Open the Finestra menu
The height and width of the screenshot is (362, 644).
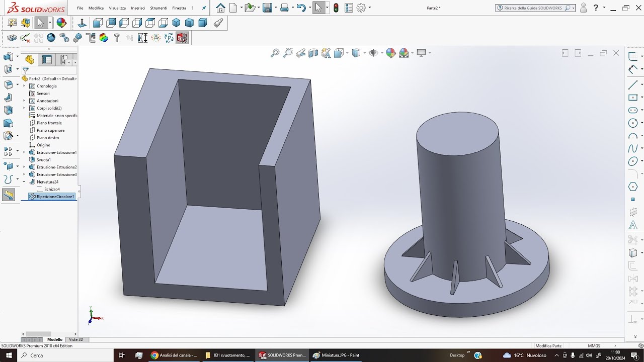pyautogui.click(x=179, y=8)
